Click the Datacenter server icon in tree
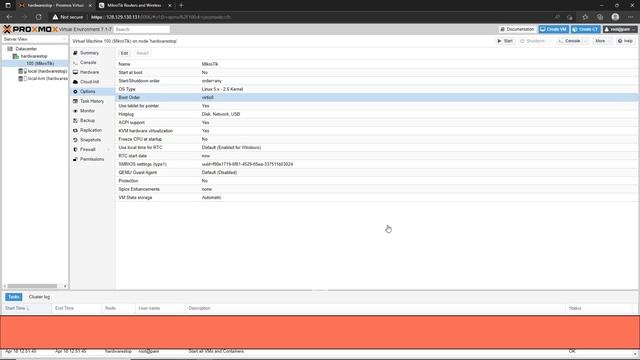 10,49
